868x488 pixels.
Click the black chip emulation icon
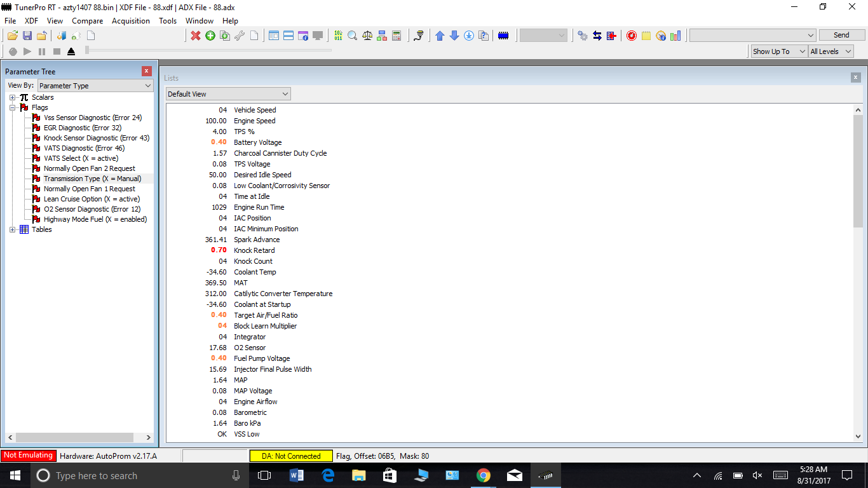coord(503,36)
